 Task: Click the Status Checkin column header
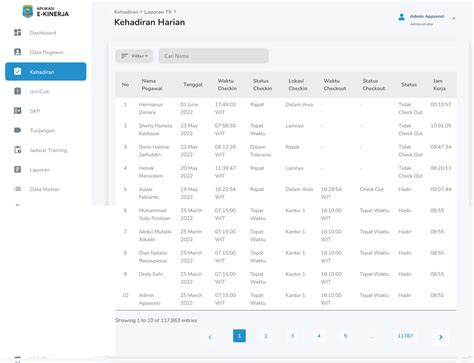[262, 85]
